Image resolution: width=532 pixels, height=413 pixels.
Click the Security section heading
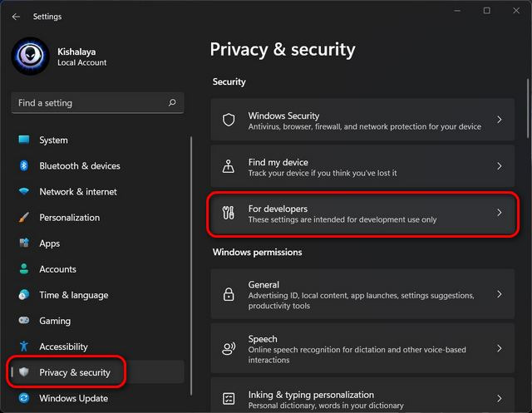229,81
